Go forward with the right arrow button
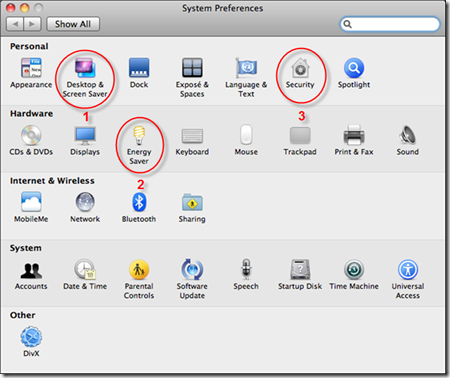This screenshot has width=450, height=378. coord(32,24)
